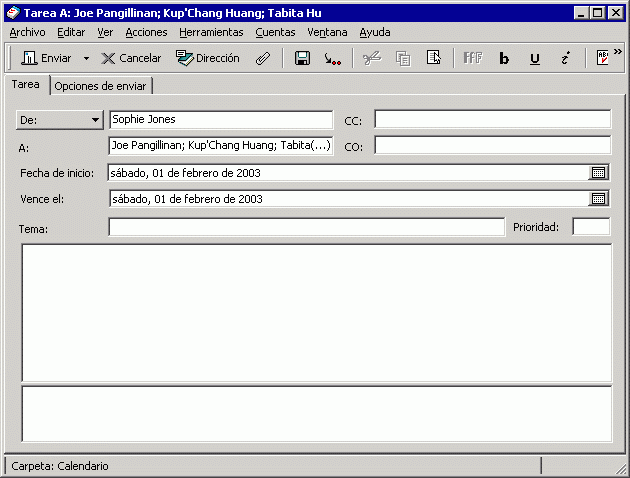The image size is (630, 478).
Task: Open the font FfF icon
Action: pyautogui.click(x=472, y=58)
